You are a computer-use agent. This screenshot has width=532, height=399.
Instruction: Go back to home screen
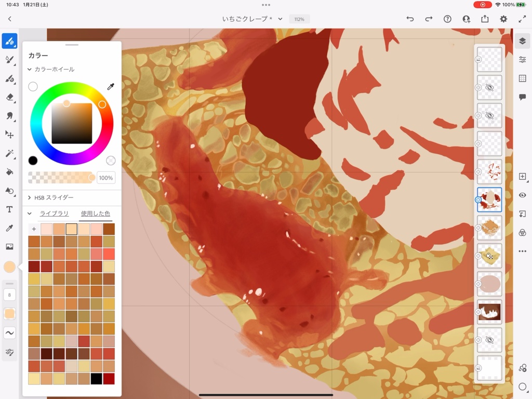click(x=9, y=19)
